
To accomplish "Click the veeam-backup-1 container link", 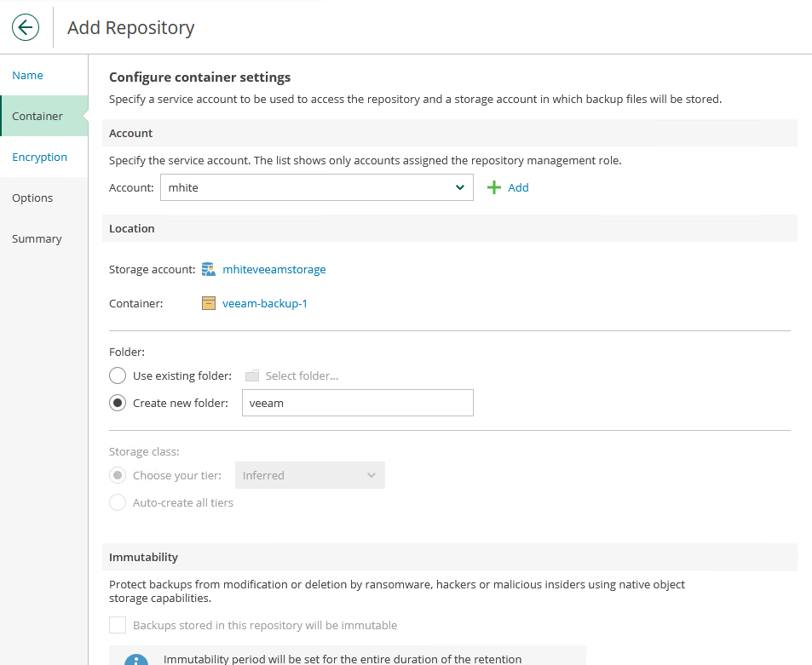I will (x=264, y=303).
